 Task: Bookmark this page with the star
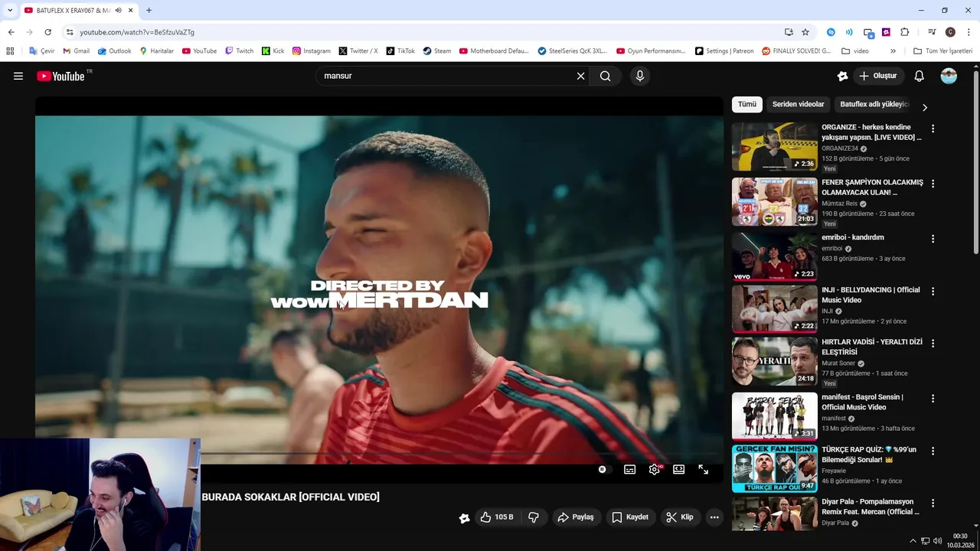tap(805, 32)
